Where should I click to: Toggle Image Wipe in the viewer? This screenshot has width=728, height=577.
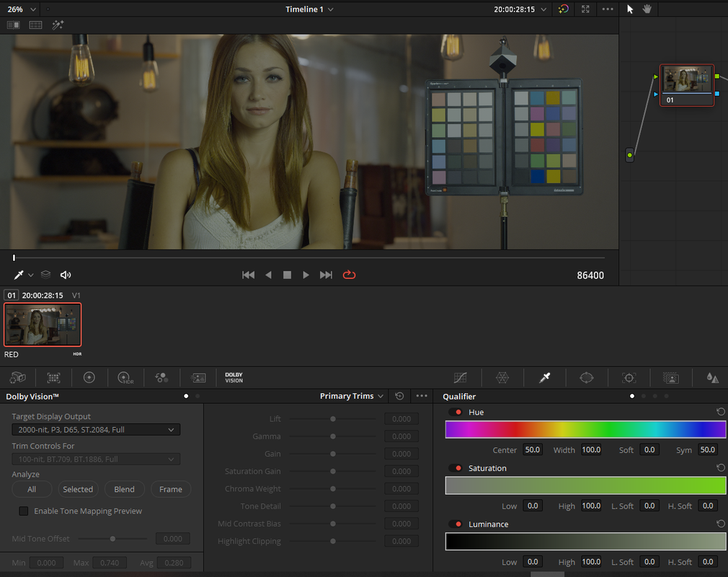click(x=14, y=25)
